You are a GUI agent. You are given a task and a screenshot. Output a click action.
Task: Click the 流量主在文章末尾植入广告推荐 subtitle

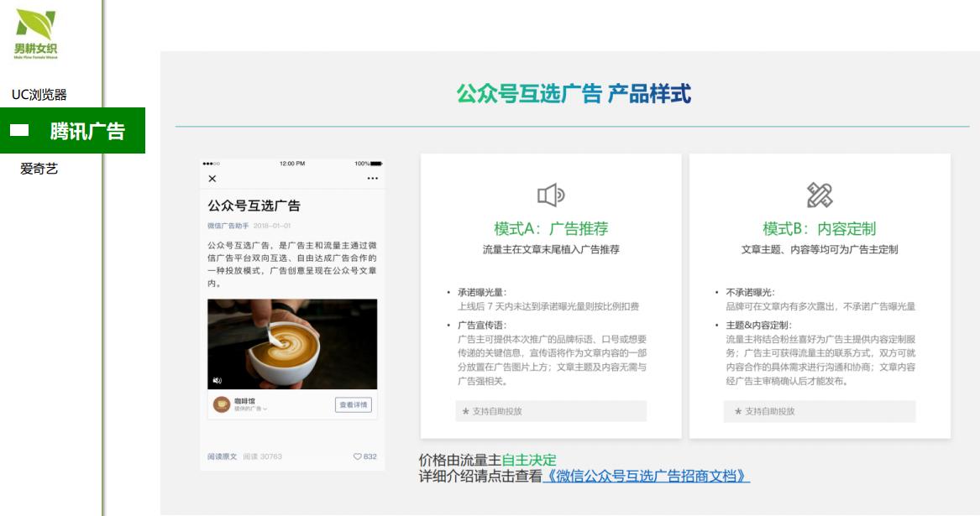point(551,249)
